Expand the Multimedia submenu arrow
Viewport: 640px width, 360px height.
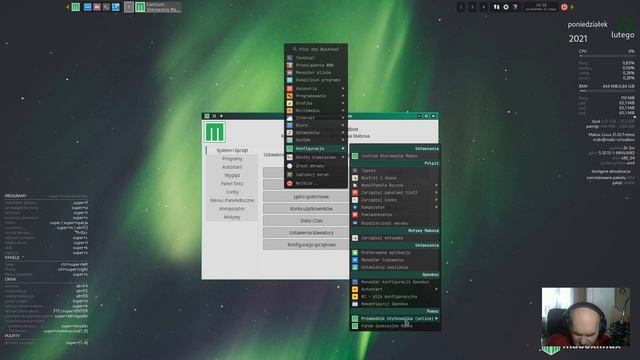click(x=343, y=111)
